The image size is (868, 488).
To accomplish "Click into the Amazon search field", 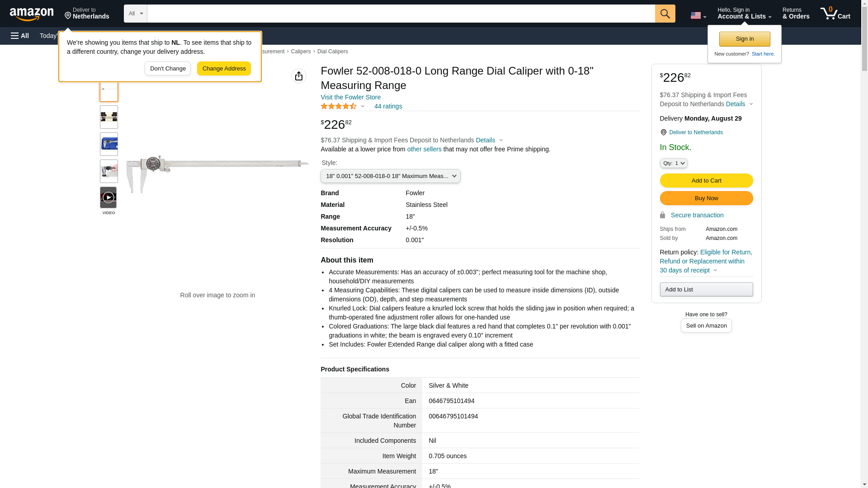I will [401, 14].
